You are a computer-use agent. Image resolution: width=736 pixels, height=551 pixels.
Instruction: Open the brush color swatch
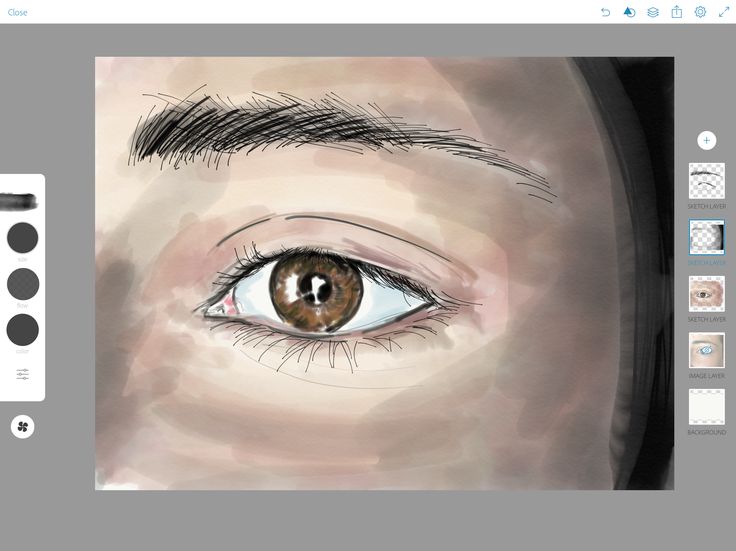click(23, 330)
